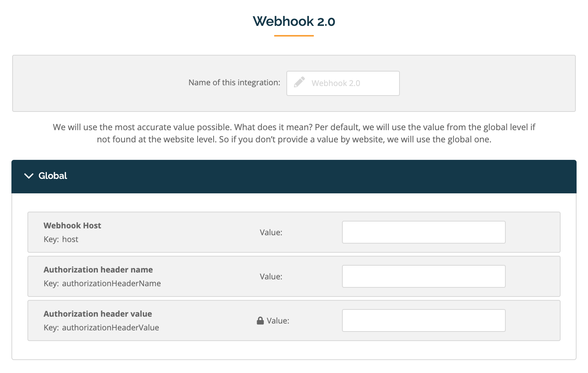The height and width of the screenshot is (373, 588).
Task: Click the 'Value:' label next to the lock
Action: pyautogui.click(x=278, y=320)
